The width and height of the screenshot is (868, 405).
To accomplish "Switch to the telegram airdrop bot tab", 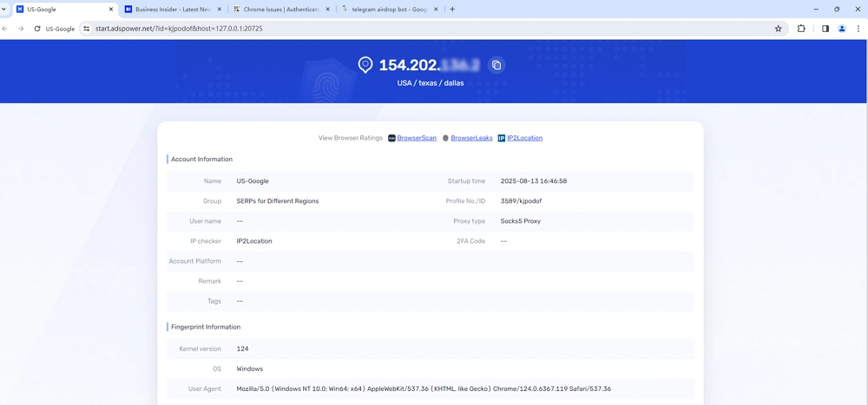I will tap(391, 10).
